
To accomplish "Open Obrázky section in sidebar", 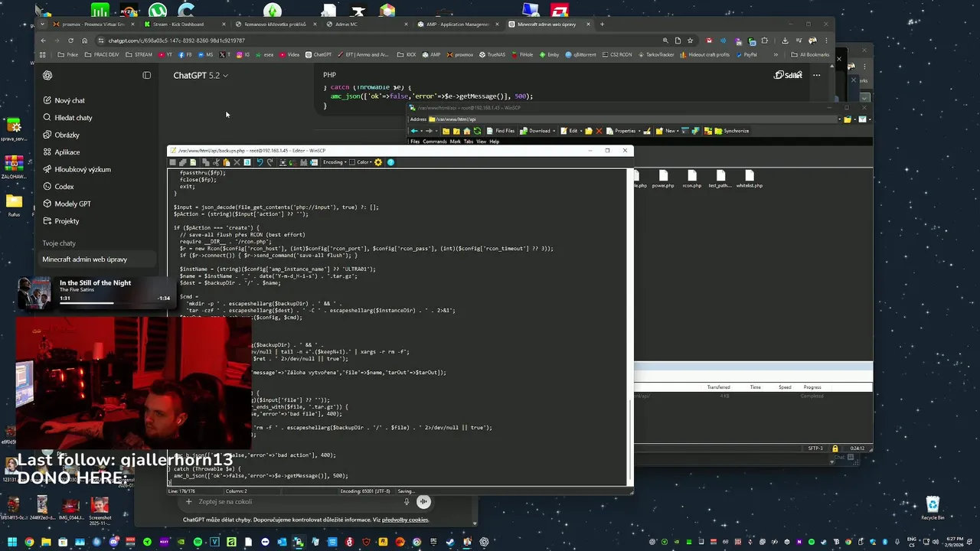I will [67, 135].
